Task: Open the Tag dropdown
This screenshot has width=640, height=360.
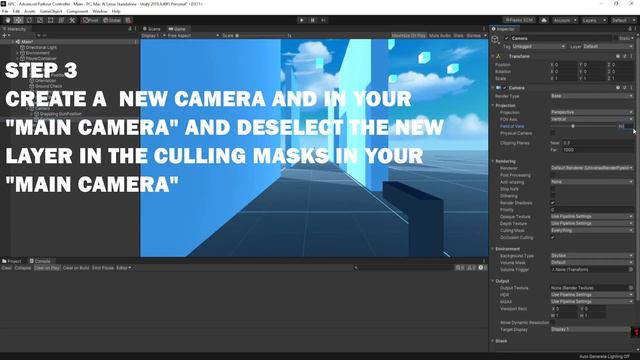Action: [x=538, y=47]
